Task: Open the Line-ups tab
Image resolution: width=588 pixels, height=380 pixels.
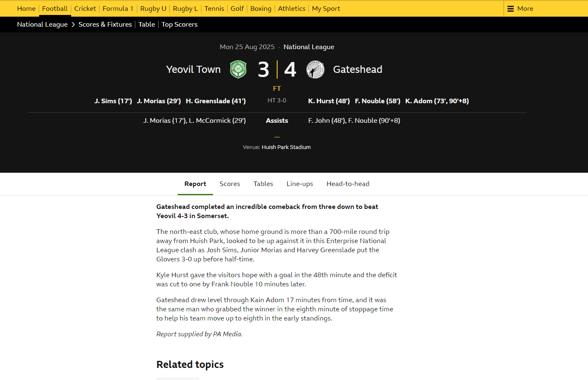Action: (300, 184)
